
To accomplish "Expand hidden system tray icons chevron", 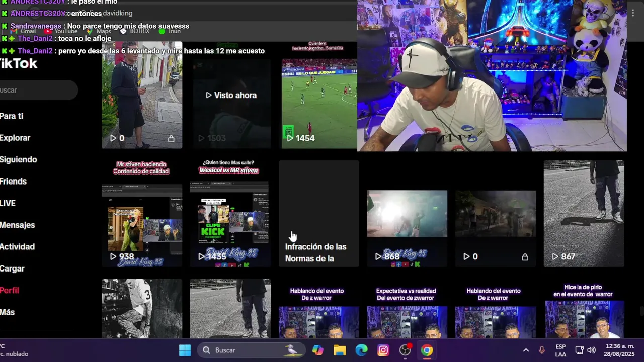I will tap(526, 350).
